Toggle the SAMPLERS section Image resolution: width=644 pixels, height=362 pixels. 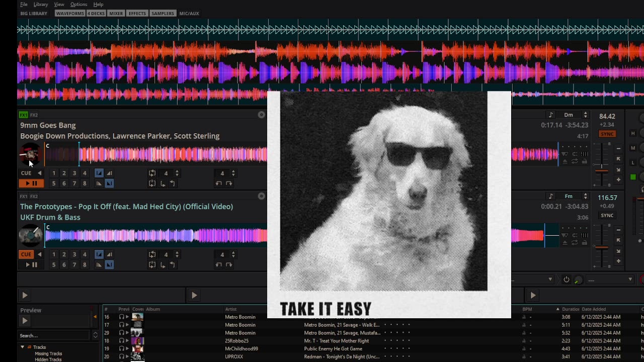point(163,14)
